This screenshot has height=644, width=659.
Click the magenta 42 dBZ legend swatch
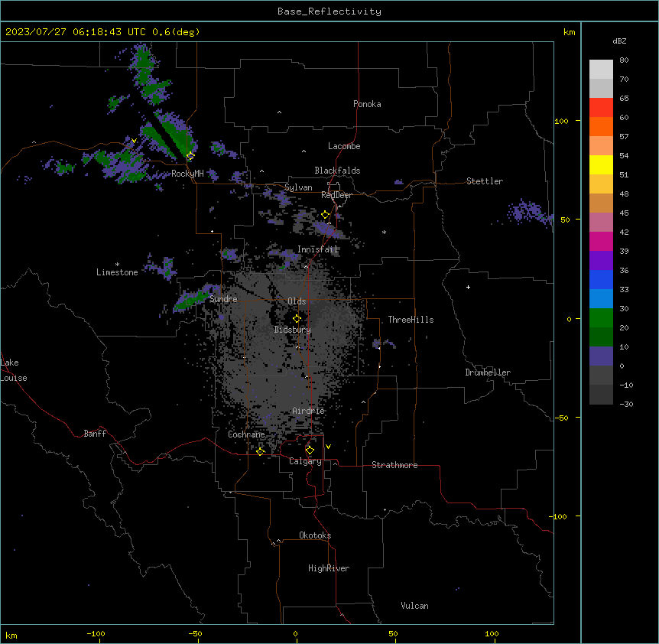(x=601, y=241)
